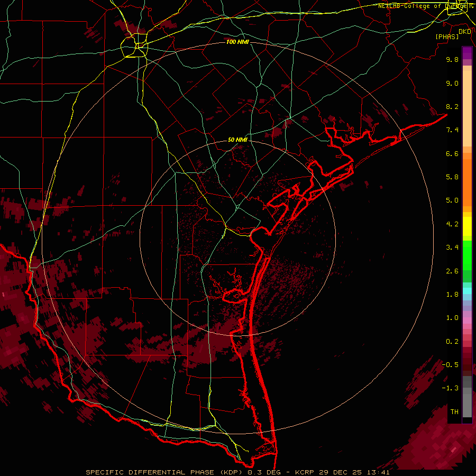This screenshot has height=476, width=476.
Task: Pick the light peach segment of the color bar
Action: coord(467,109)
